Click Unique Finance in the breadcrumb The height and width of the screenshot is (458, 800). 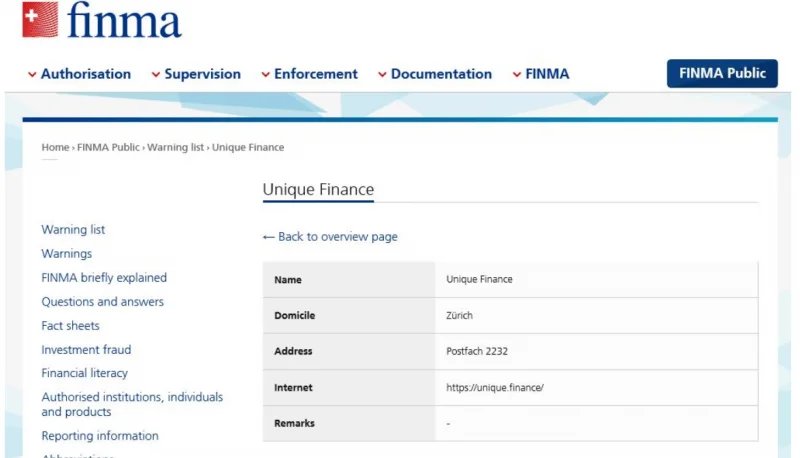pyautogui.click(x=248, y=147)
